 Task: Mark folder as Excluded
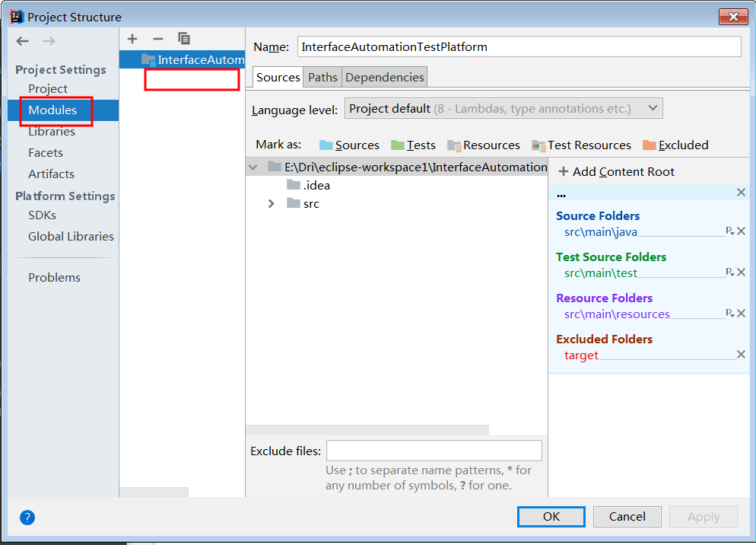(675, 145)
